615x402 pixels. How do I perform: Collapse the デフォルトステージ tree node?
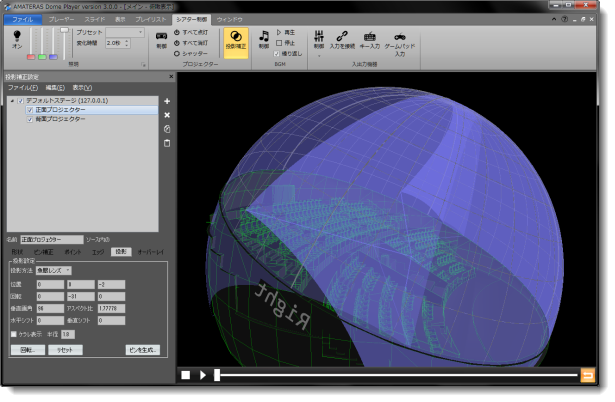(x=11, y=101)
